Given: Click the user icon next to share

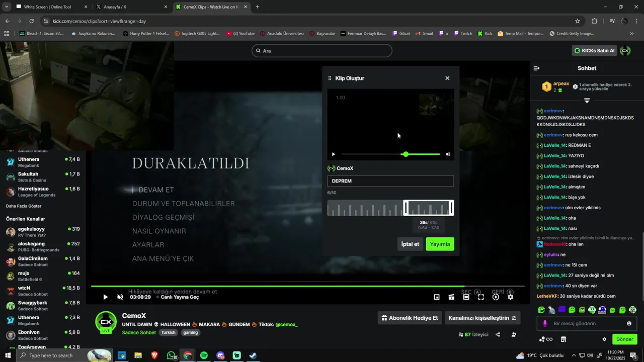Looking at the screenshot, I should pos(514,334).
